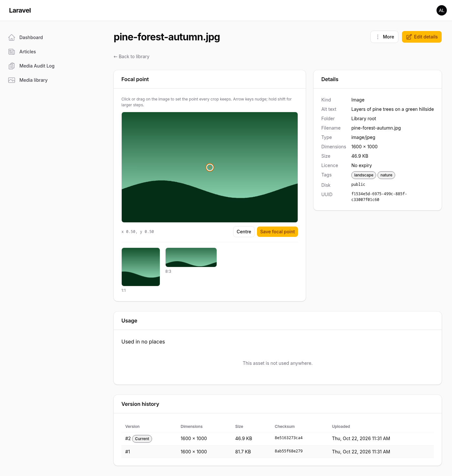Click the 46.9 KB value in Details
Screen dimensions: 452x476
click(360, 156)
